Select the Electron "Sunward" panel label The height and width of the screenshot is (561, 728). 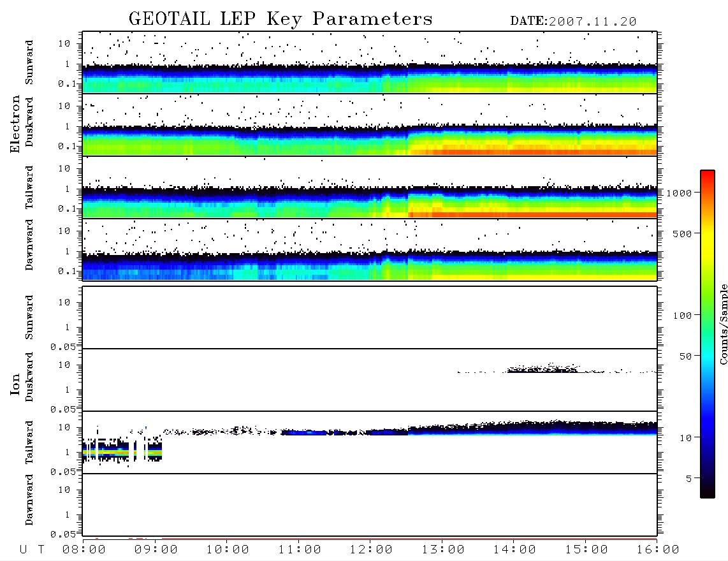pos(29,62)
